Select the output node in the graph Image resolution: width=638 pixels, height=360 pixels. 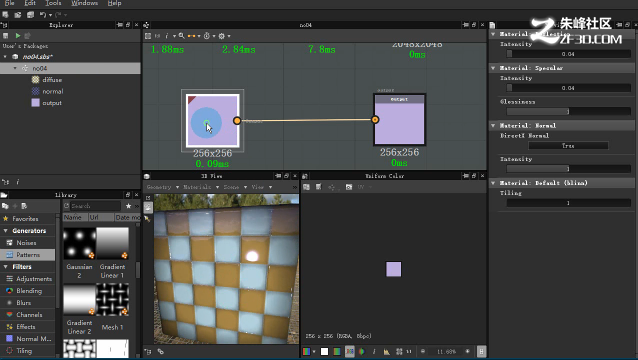click(400, 120)
